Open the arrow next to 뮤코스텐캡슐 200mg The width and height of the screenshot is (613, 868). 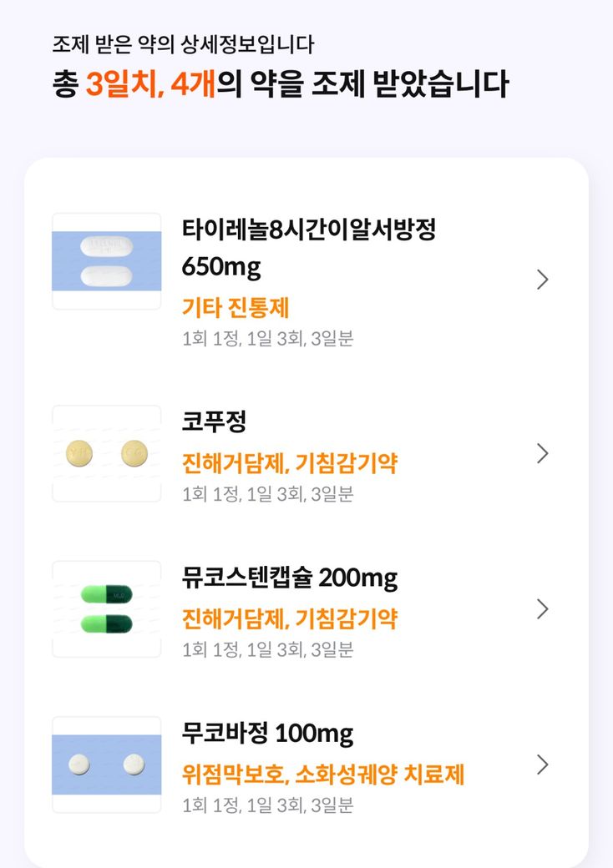coord(542,609)
